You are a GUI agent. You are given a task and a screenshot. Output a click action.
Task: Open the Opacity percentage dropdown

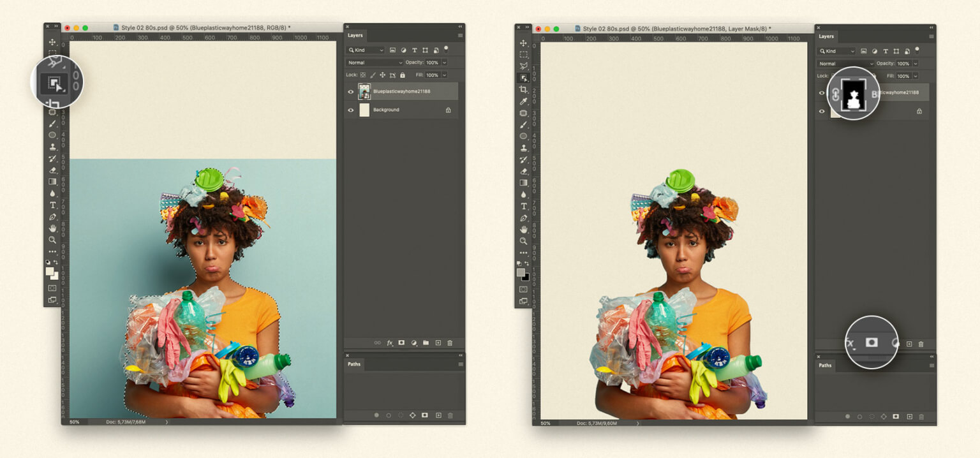(445, 63)
